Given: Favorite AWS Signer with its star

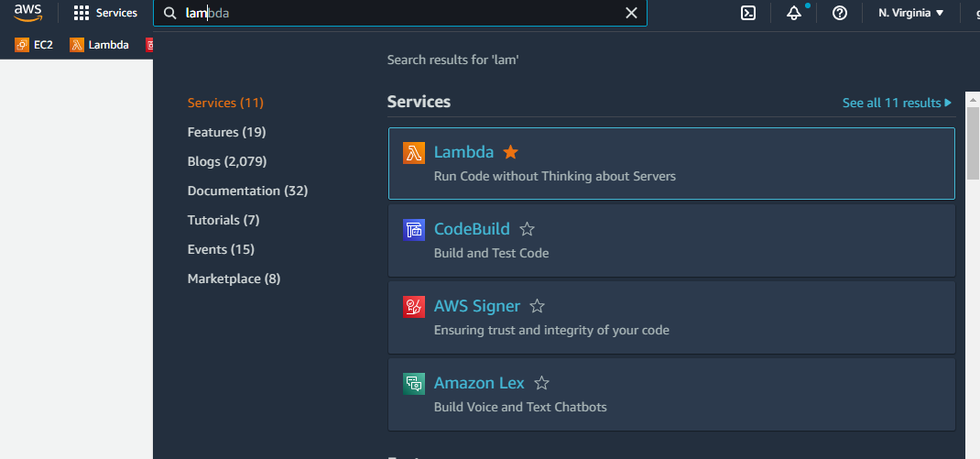Looking at the screenshot, I should [x=538, y=306].
